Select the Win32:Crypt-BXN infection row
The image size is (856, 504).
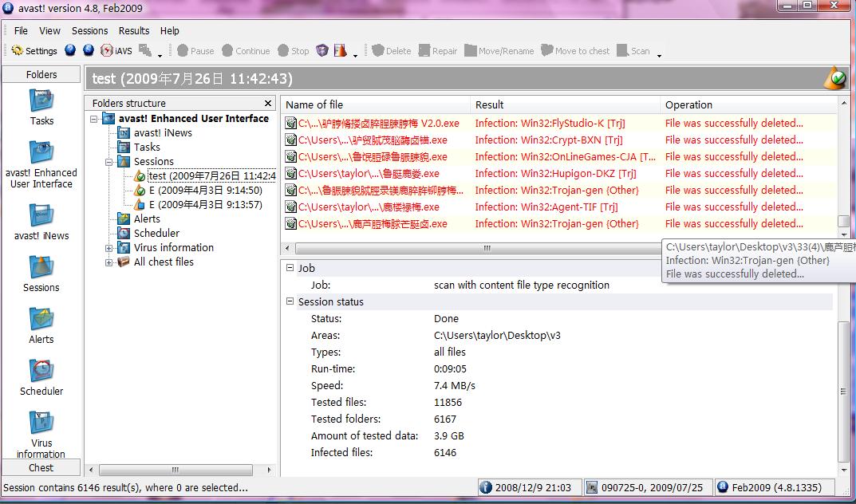pos(559,140)
